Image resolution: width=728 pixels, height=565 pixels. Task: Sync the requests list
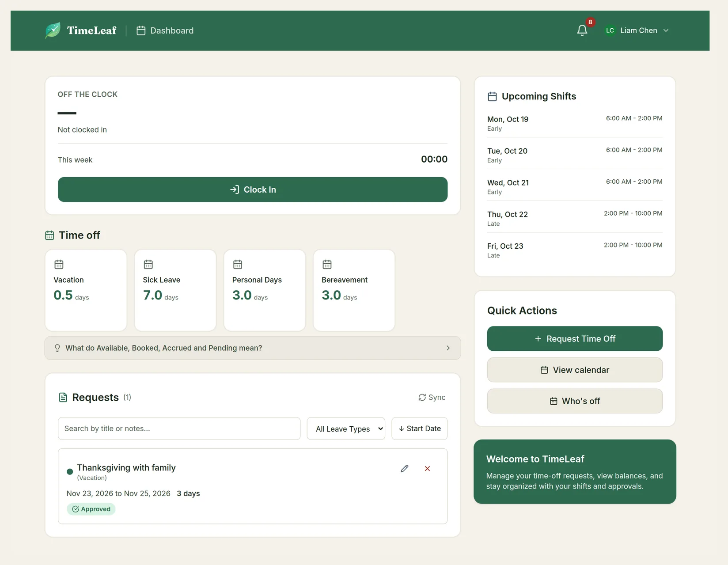[432, 398]
